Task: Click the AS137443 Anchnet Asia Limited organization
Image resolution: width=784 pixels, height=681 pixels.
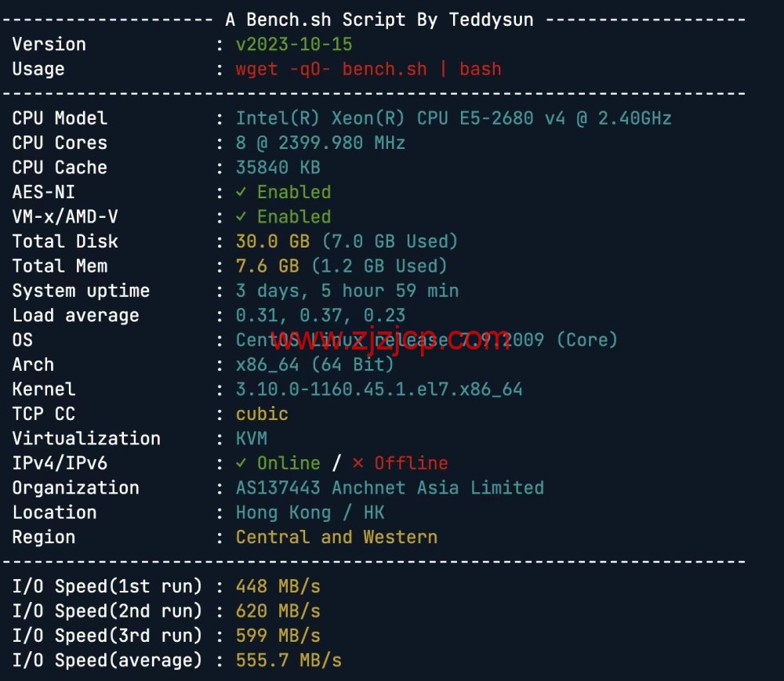Action: (x=390, y=487)
